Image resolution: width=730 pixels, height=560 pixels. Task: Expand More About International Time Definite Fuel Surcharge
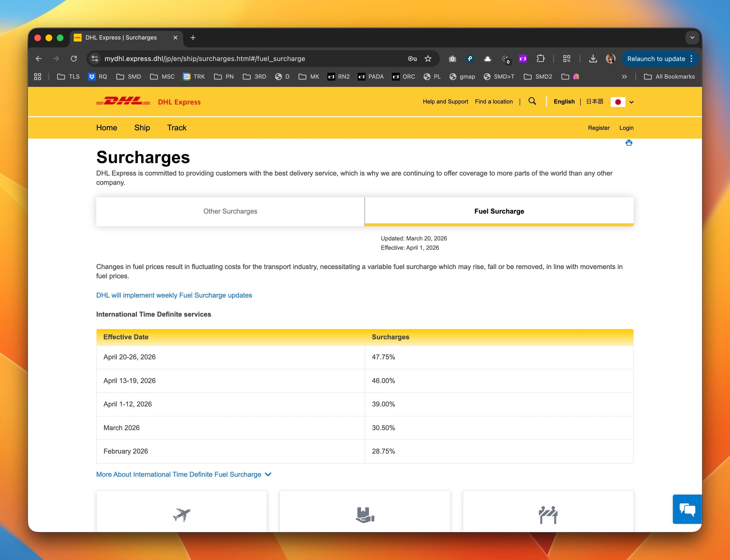(183, 474)
